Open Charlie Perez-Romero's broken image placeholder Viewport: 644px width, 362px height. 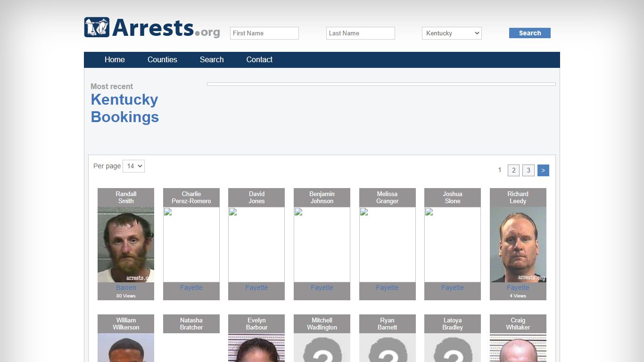[x=191, y=245]
